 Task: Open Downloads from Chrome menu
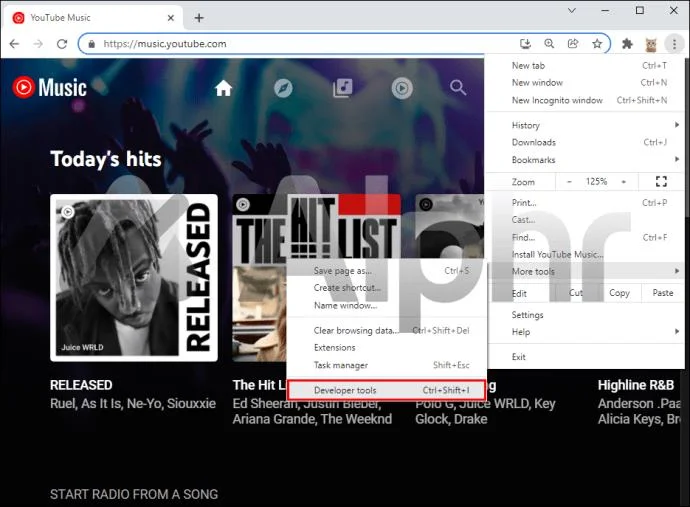tap(585, 143)
